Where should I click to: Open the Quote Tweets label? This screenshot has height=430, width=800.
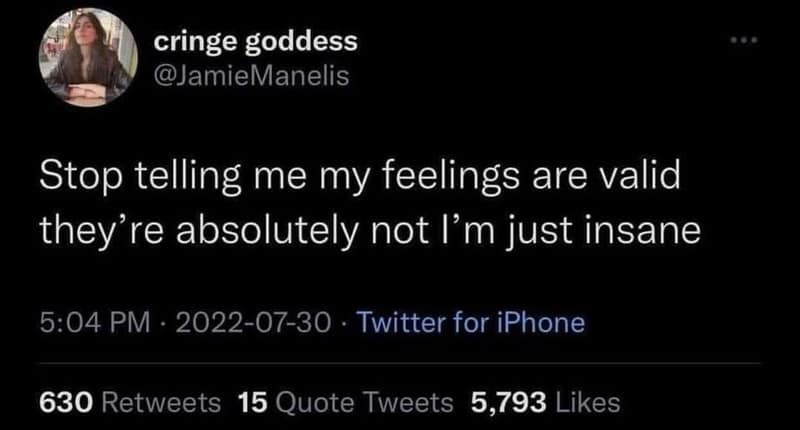[359, 403]
